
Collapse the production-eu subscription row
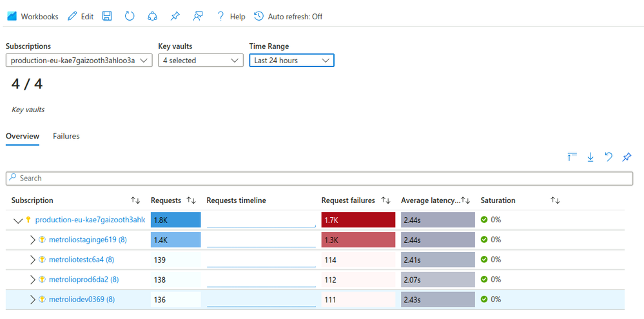point(17,220)
